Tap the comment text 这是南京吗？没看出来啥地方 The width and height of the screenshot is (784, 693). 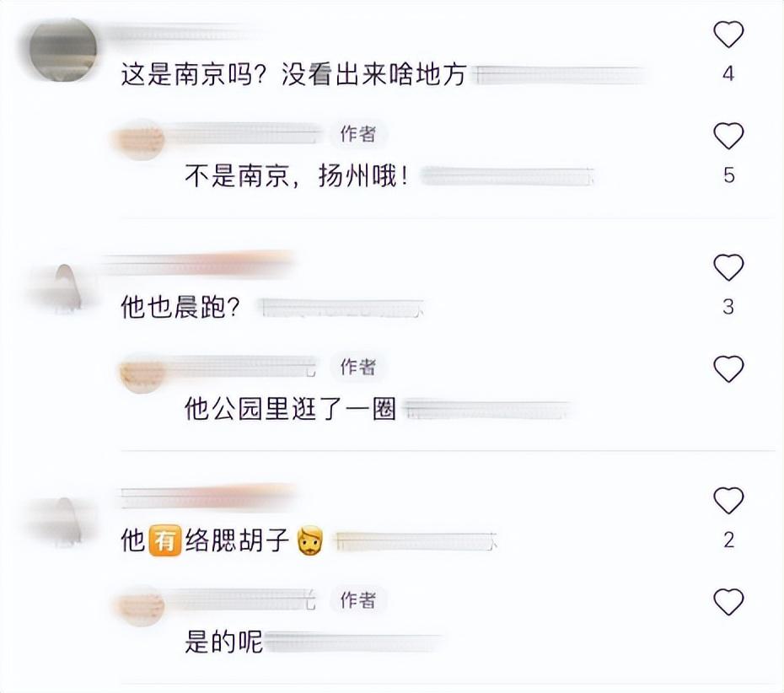294,75
